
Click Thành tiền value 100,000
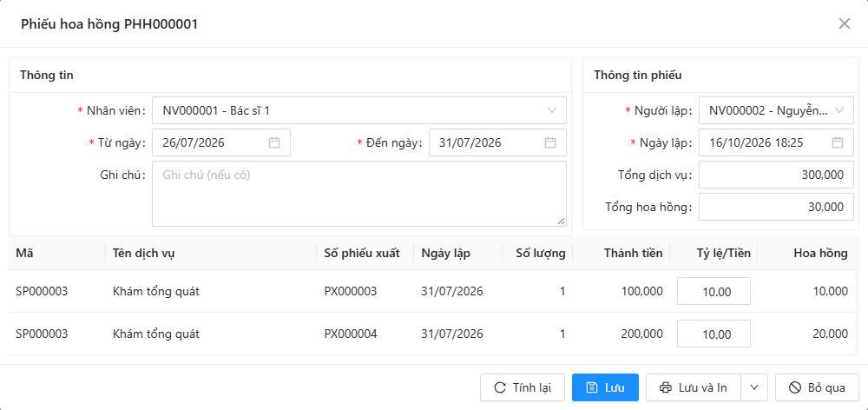[x=642, y=291]
